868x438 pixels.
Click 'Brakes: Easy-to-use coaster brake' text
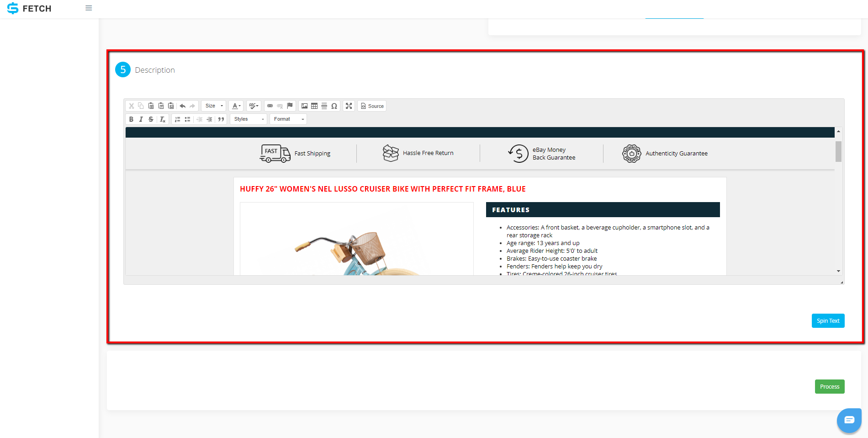click(551, 259)
